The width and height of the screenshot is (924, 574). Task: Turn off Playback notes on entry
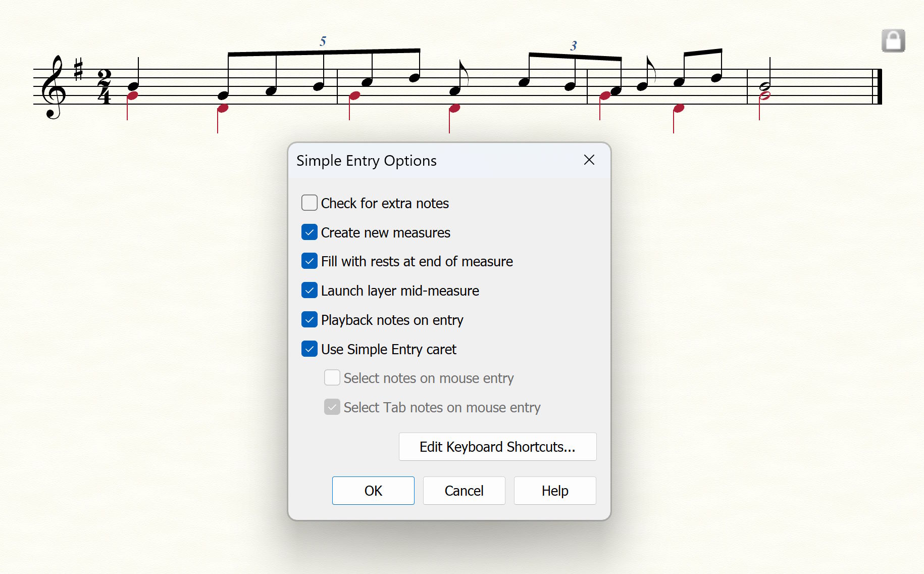(310, 320)
